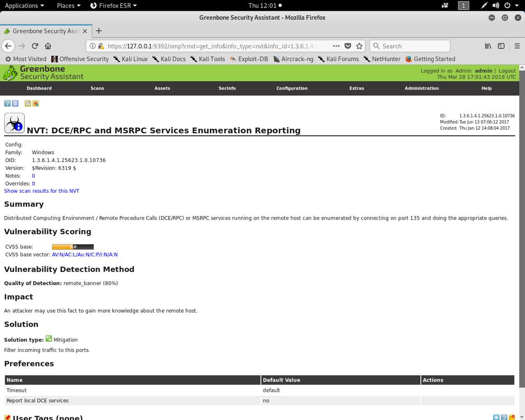The image size is (525, 420).
Task: Click the Overrides count link 0
Action: (x=33, y=184)
